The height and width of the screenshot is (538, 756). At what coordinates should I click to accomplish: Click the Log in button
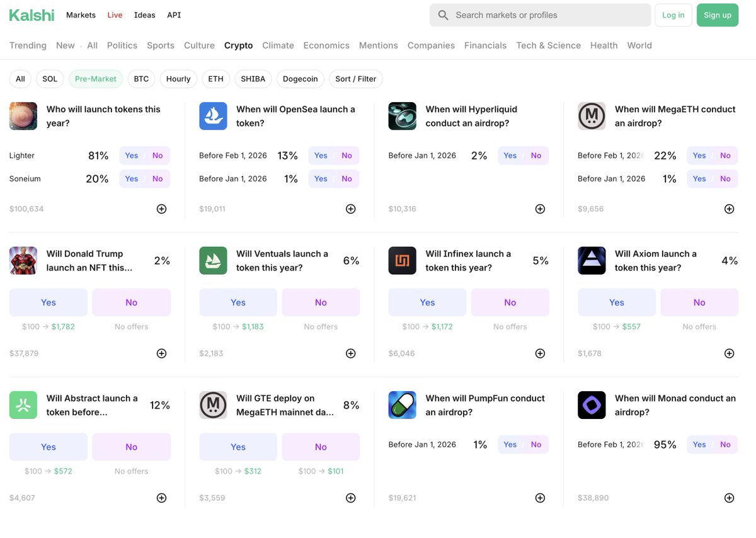point(673,15)
